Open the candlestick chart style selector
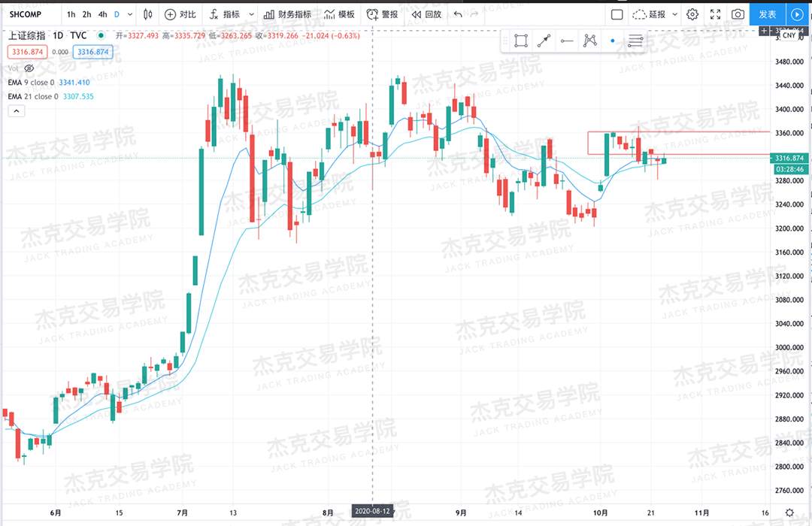 pos(148,14)
